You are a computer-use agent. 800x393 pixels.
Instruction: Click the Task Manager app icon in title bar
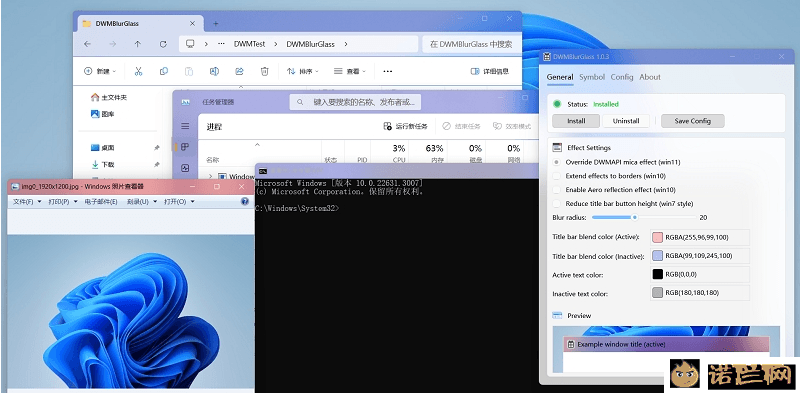186,102
